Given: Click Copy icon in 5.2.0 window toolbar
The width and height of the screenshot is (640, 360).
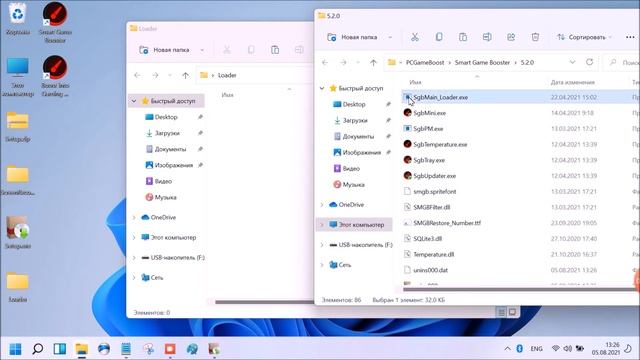Looking at the screenshot, I should (x=439, y=37).
